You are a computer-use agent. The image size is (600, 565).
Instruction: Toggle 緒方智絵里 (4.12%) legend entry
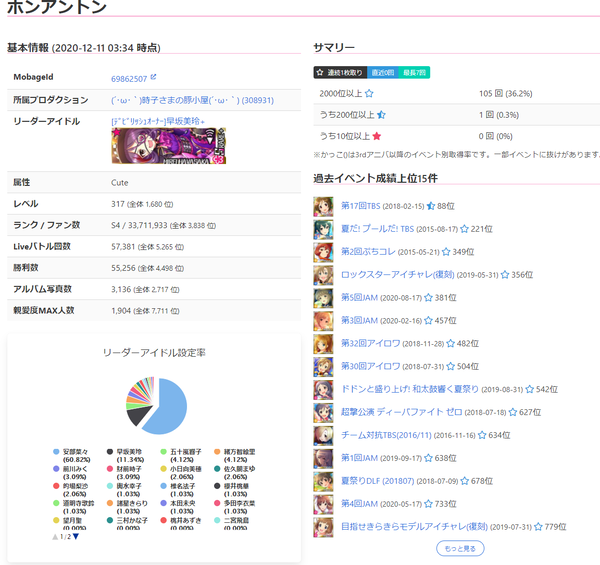(x=235, y=456)
